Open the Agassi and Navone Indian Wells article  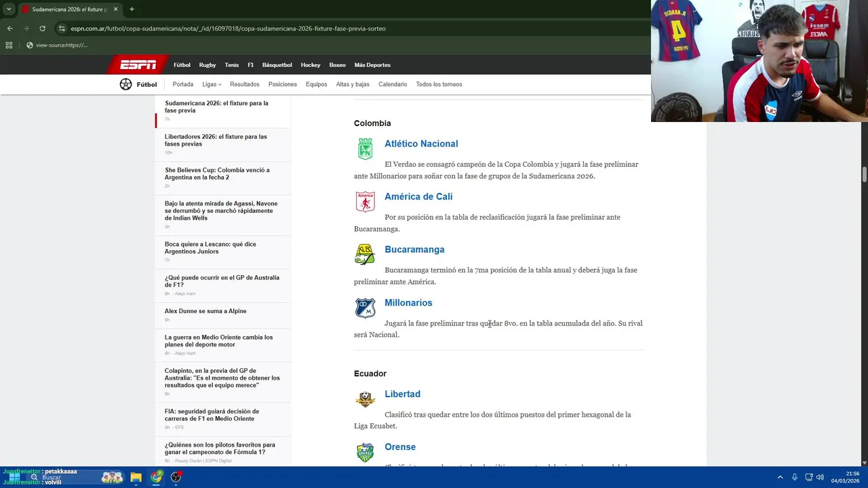point(221,211)
